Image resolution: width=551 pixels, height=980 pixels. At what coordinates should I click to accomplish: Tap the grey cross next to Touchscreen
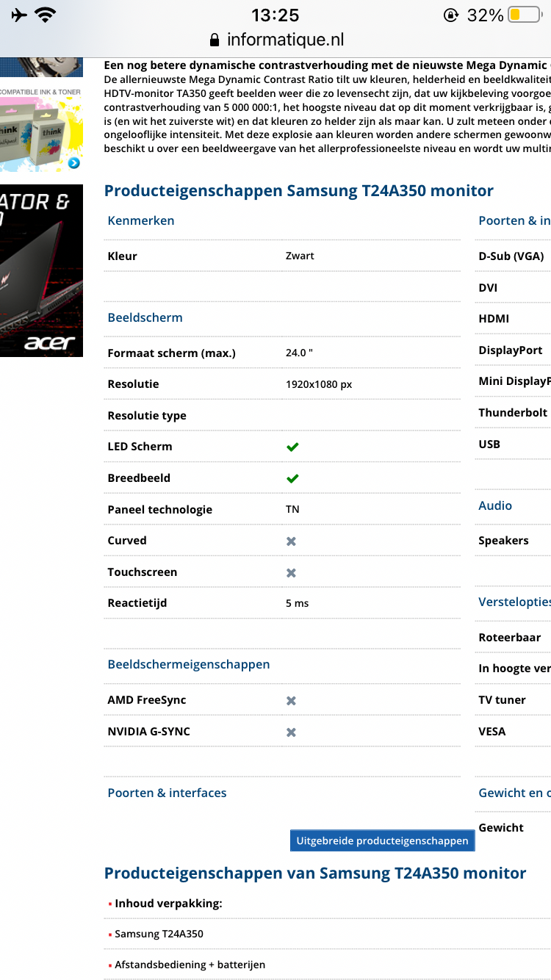point(291,572)
